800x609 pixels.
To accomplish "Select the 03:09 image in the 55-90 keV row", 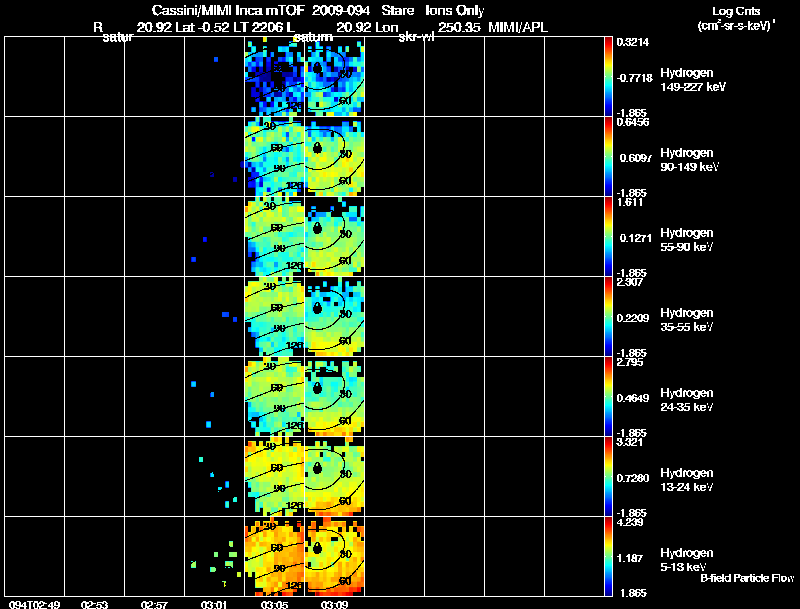I will tap(335, 237).
